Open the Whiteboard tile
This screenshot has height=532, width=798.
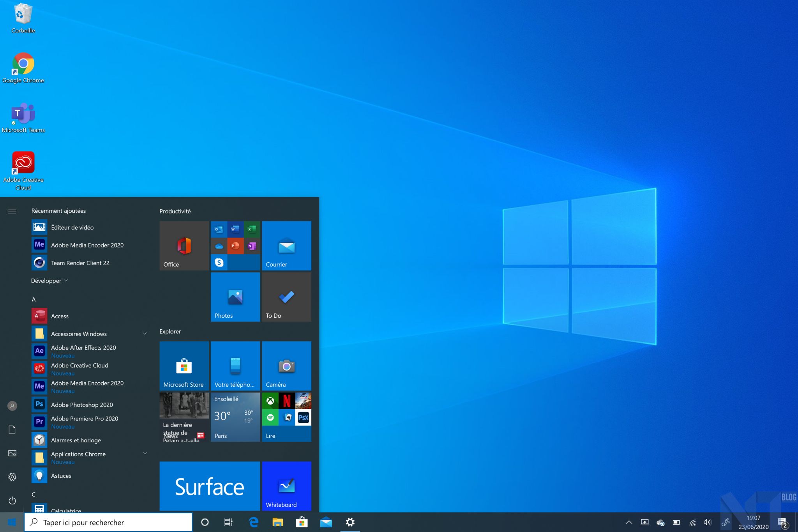pos(286,486)
